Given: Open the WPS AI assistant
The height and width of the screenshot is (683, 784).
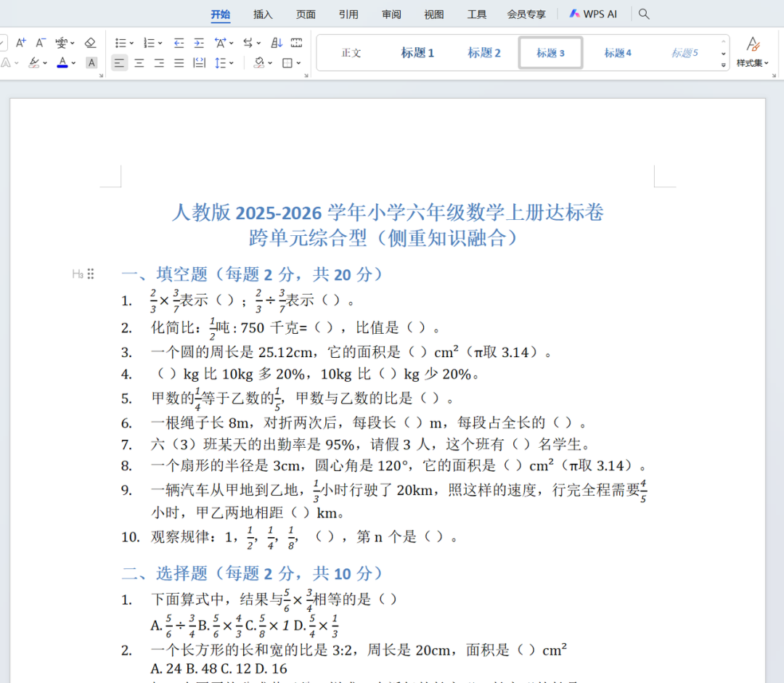Looking at the screenshot, I should (x=593, y=14).
